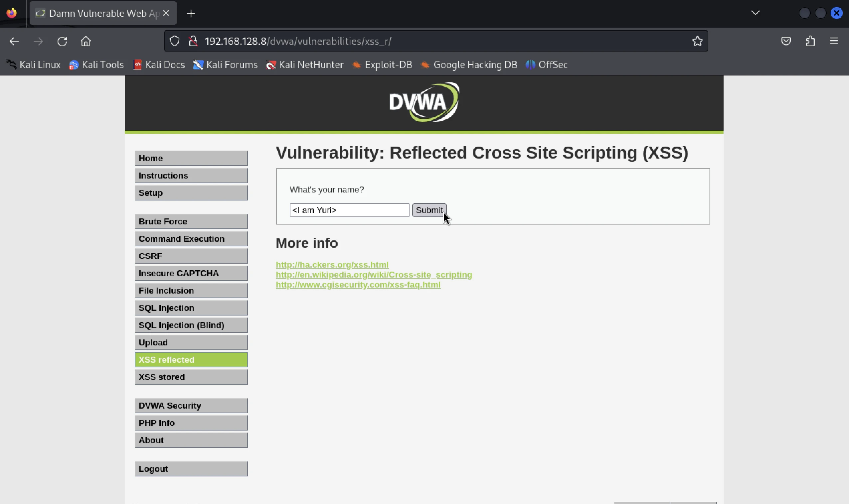The image size is (849, 504).
Task: Go to the Firefox home page
Action: (x=86, y=42)
